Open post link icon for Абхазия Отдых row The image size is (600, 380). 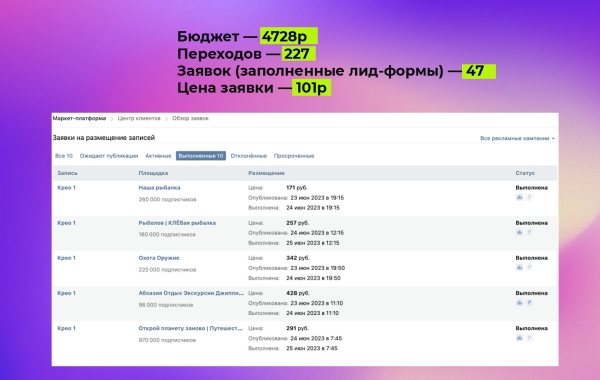[x=529, y=303]
